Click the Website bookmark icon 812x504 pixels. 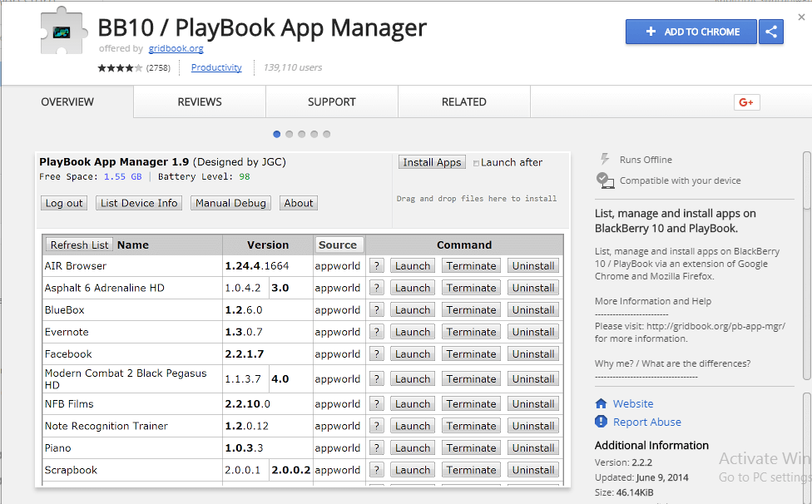(x=602, y=404)
